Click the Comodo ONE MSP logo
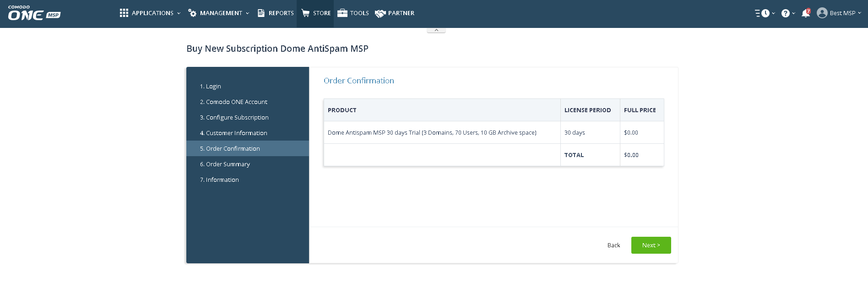Screen dimensions: 868x294 tap(34, 13)
